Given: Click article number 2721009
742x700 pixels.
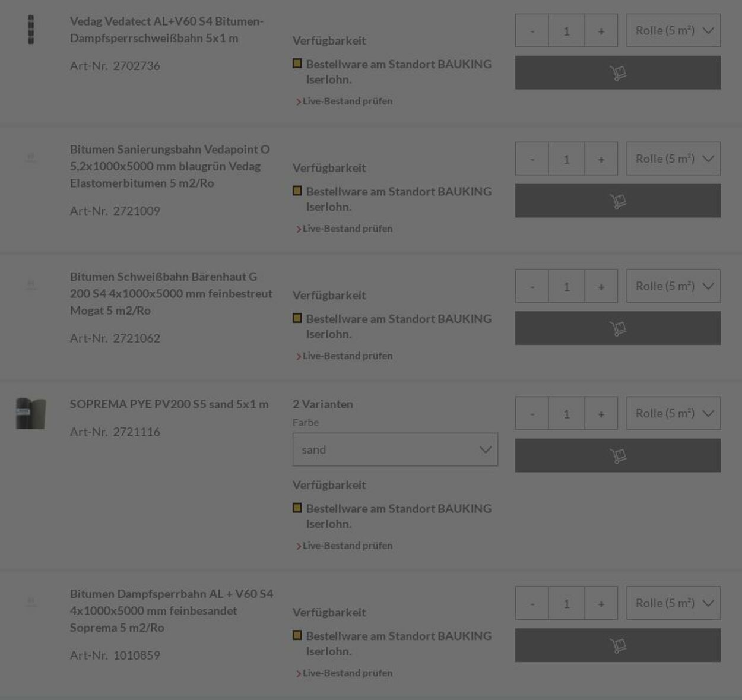Looking at the screenshot, I should [x=137, y=211].
